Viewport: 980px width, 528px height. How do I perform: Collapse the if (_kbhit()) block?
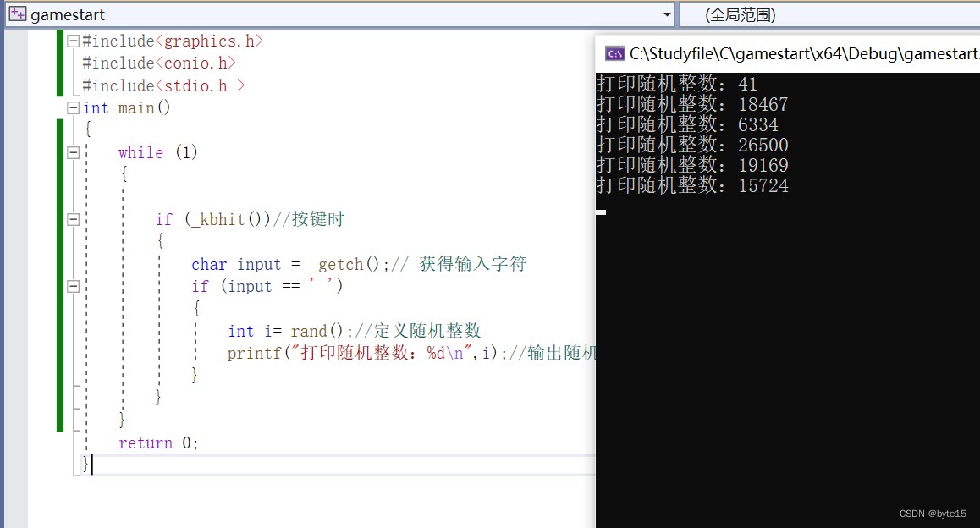[73, 219]
